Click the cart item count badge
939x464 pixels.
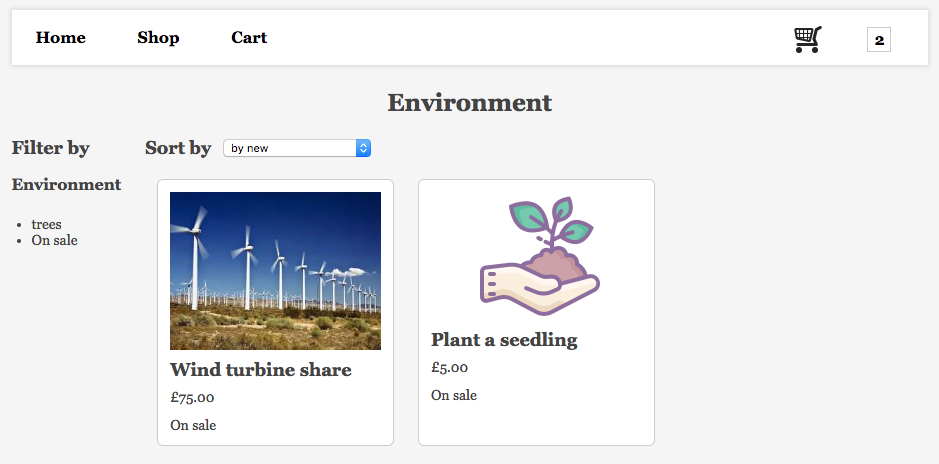(x=879, y=40)
